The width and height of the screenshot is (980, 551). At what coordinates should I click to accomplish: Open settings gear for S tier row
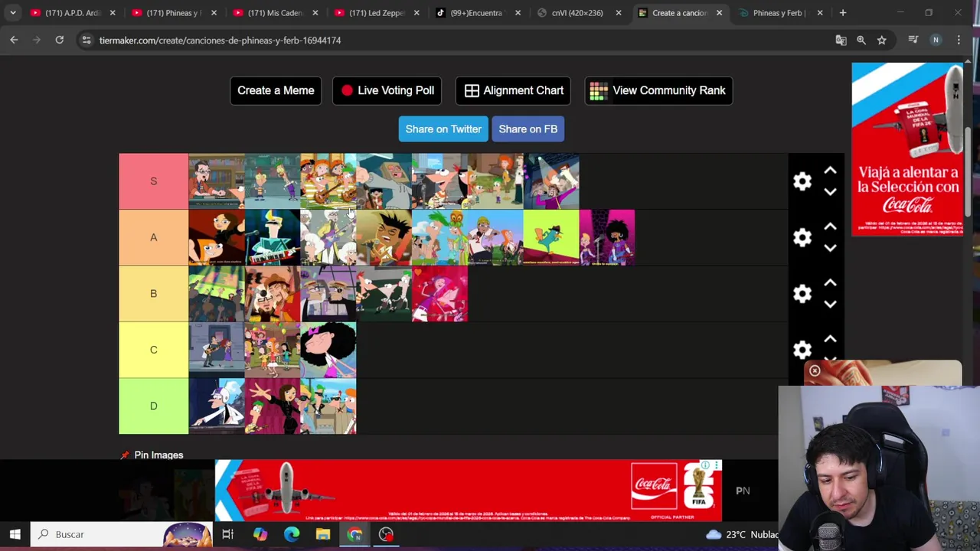(802, 181)
